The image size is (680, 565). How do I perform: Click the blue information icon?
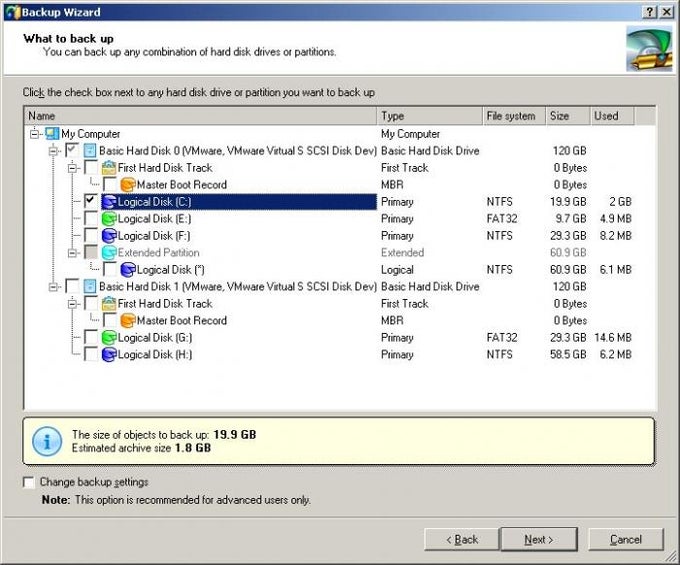tap(47, 441)
